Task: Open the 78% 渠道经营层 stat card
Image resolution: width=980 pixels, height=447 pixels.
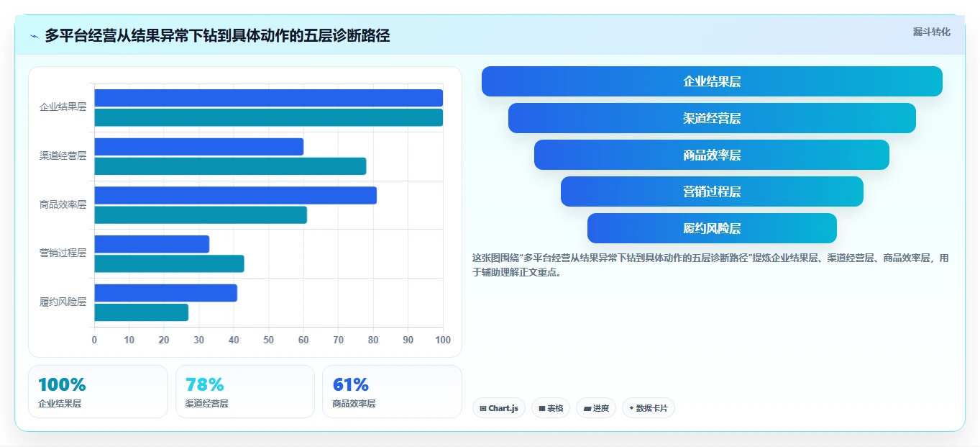Action: pyautogui.click(x=245, y=392)
